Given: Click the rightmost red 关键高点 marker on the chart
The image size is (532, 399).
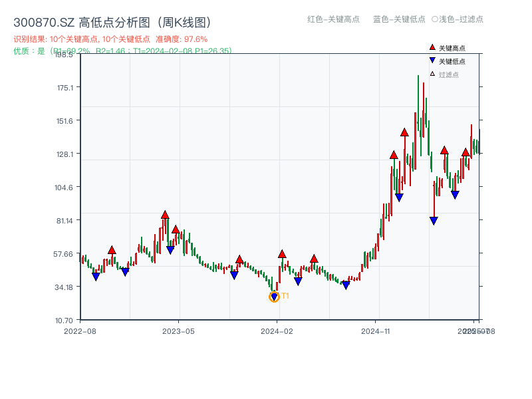Looking at the screenshot, I should (x=465, y=153).
